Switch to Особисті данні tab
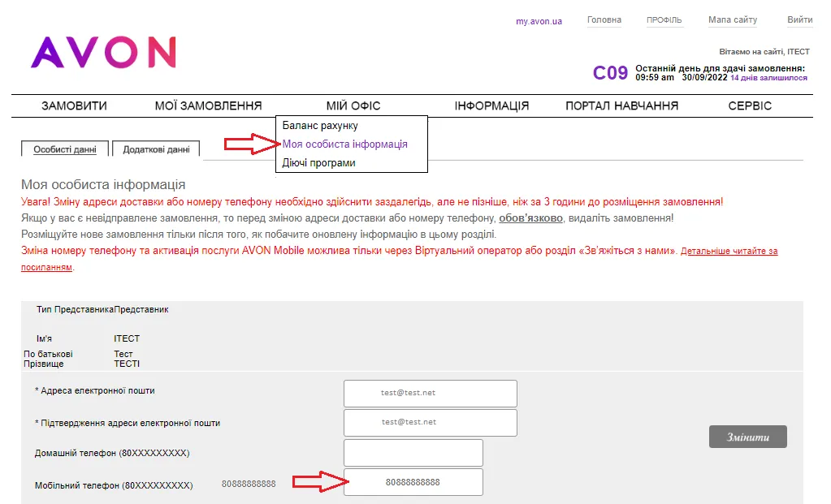 tap(65, 149)
